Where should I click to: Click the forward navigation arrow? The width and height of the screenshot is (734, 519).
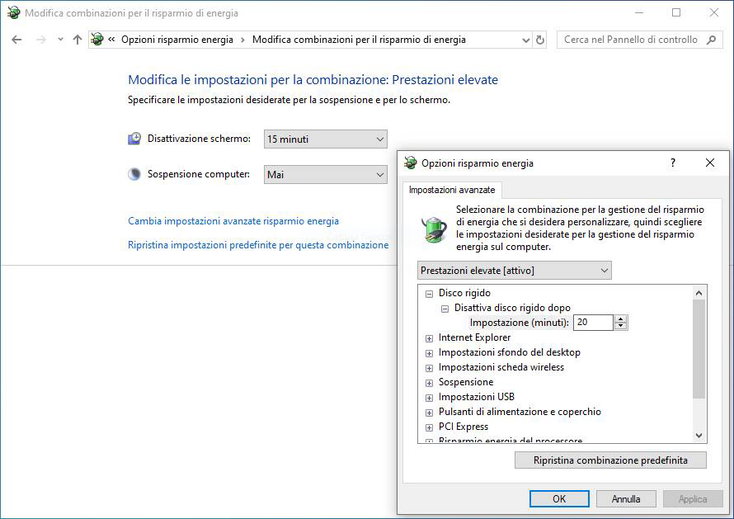click(41, 40)
